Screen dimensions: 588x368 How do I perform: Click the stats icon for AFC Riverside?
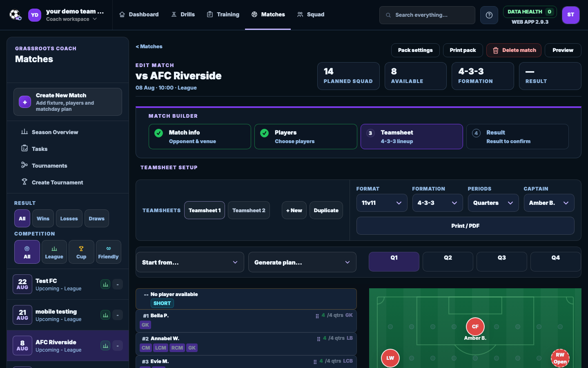point(105,346)
